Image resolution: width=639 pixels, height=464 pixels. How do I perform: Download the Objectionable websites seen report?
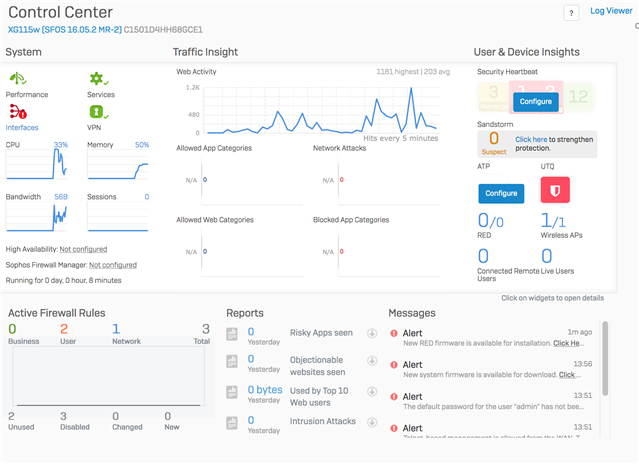[x=372, y=361]
